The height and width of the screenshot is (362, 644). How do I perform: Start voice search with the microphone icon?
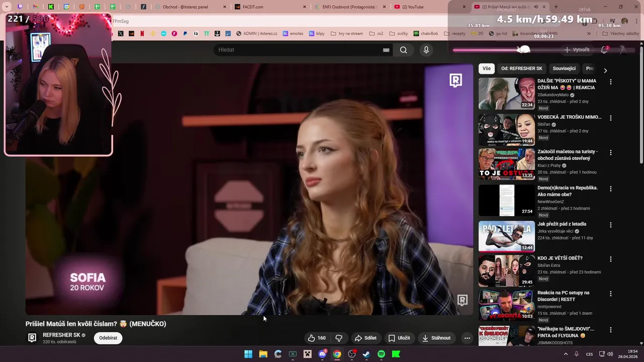pyautogui.click(x=426, y=50)
